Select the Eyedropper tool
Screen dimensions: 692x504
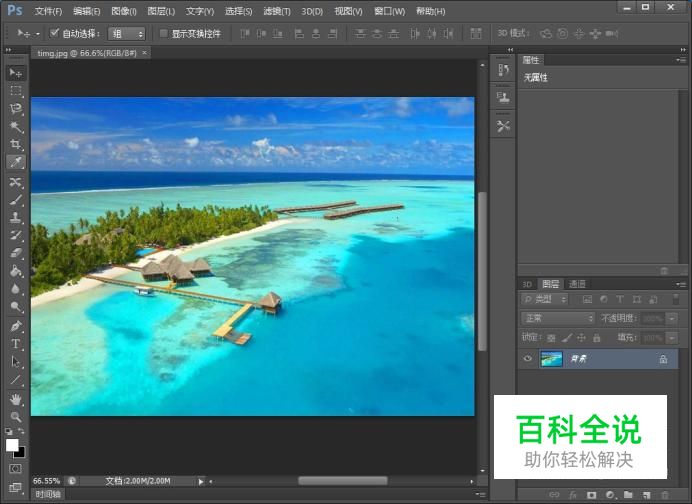pyautogui.click(x=16, y=162)
